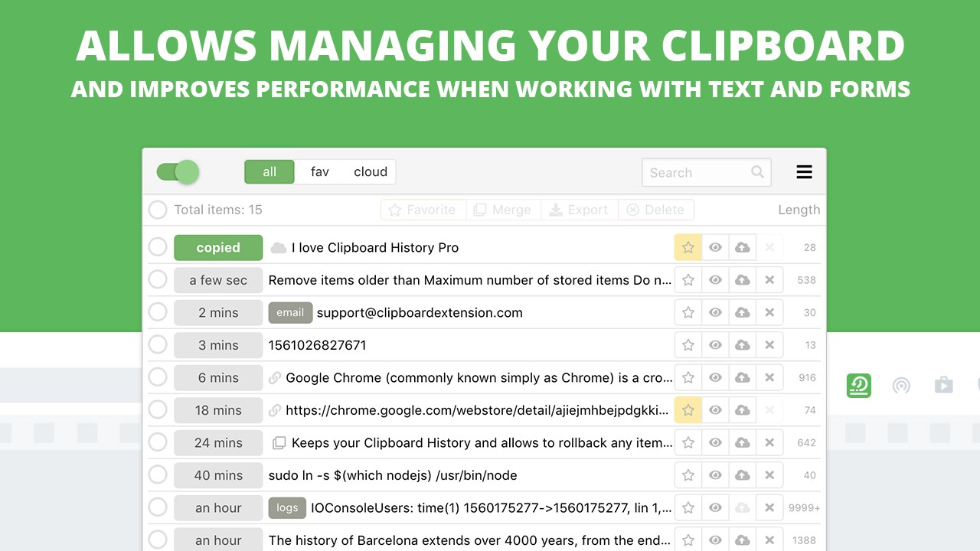The image size is (980, 551).
Task: Click the '18 mins' time badge
Action: click(218, 410)
